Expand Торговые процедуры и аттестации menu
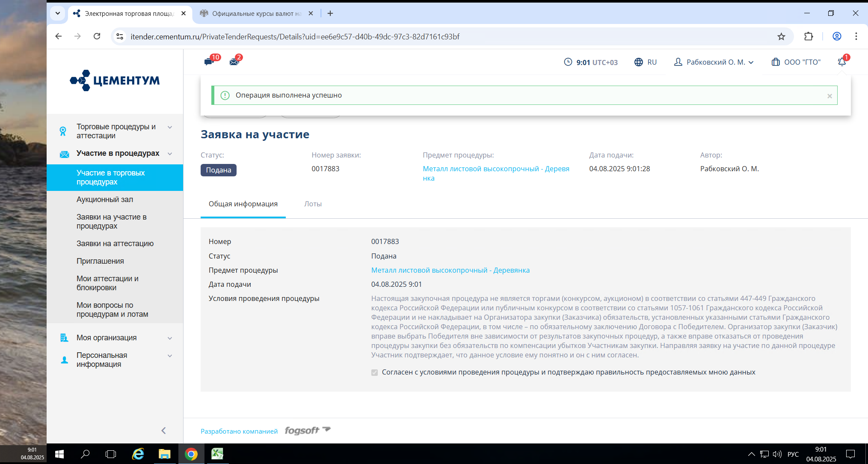 pyautogui.click(x=116, y=131)
